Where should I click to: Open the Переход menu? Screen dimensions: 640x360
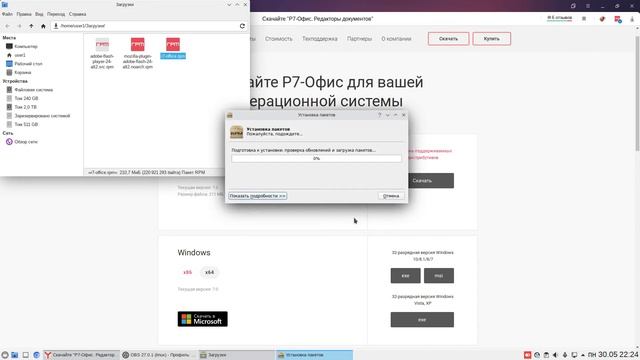(x=56, y=14)
